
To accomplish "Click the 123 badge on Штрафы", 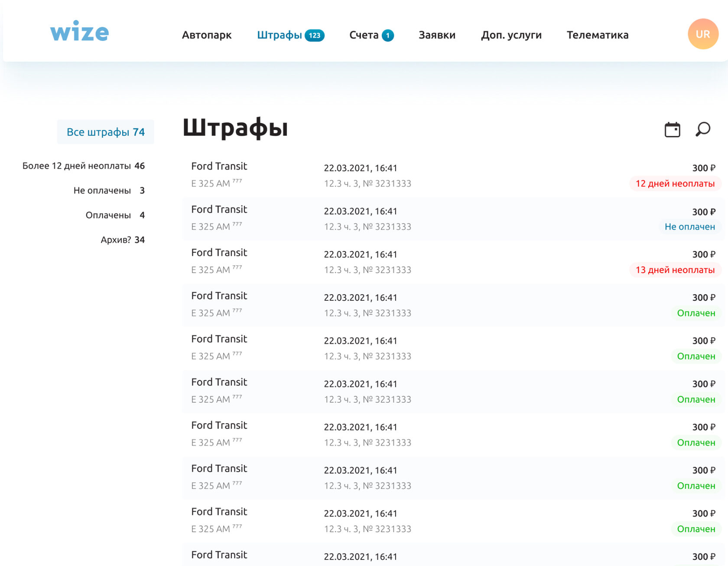I will pyautogui.click(x=314, y=36).
